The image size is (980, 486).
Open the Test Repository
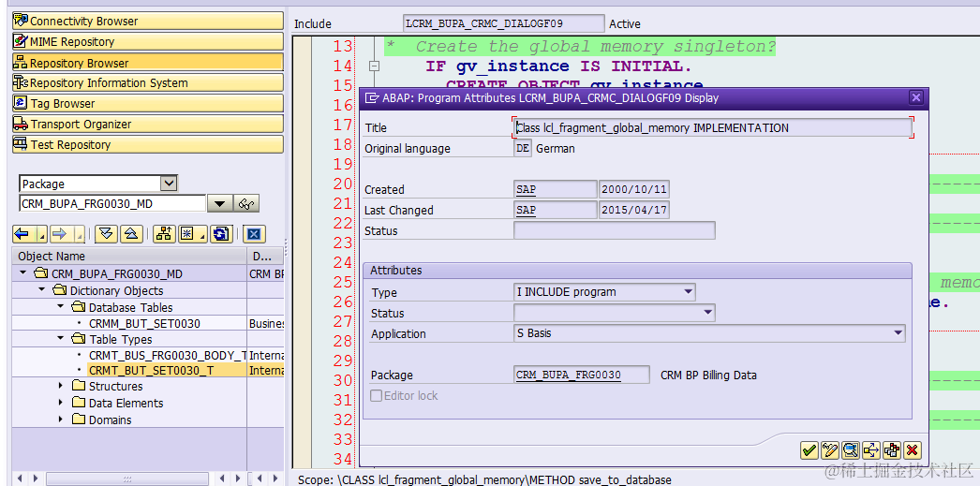pos(147,144)
